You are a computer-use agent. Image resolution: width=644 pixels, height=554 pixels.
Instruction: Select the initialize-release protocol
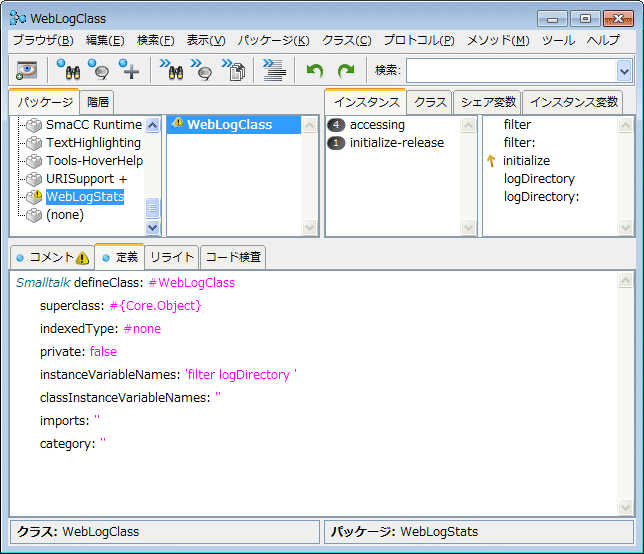(x=396, y=143)
